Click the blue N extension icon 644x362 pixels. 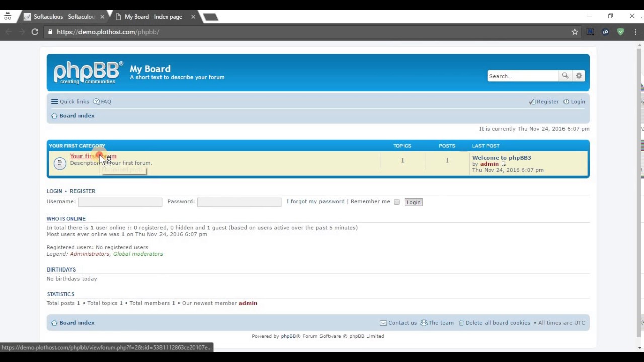coord(590,32)
